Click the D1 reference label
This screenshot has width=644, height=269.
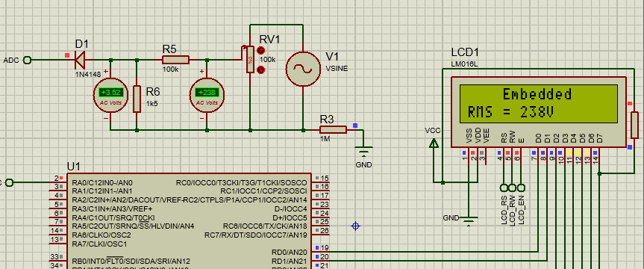pos(82,44)
